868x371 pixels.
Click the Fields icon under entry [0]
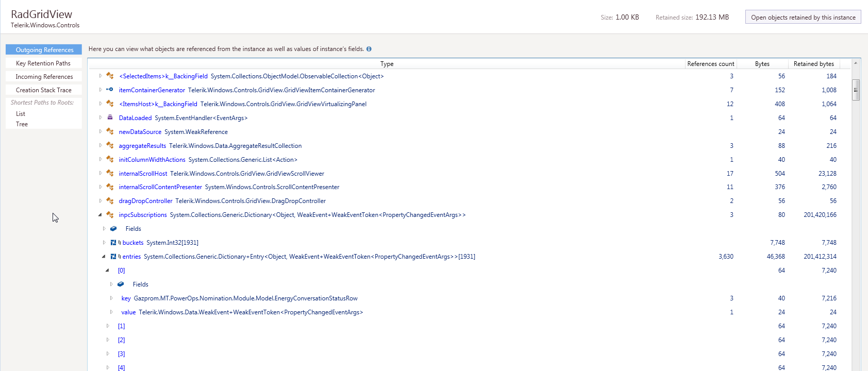[121, 284]
